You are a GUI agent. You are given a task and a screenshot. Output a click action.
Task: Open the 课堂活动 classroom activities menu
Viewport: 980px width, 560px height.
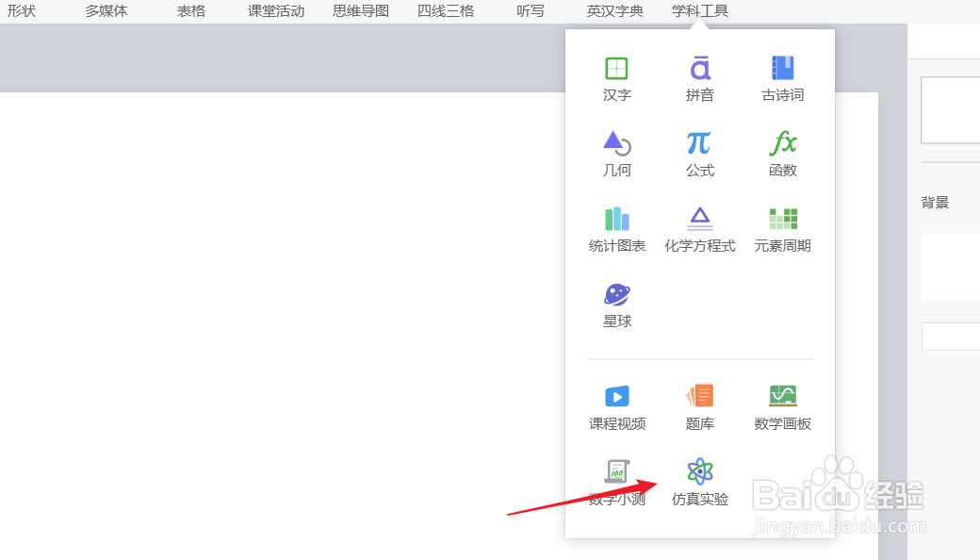pos(275,10)
